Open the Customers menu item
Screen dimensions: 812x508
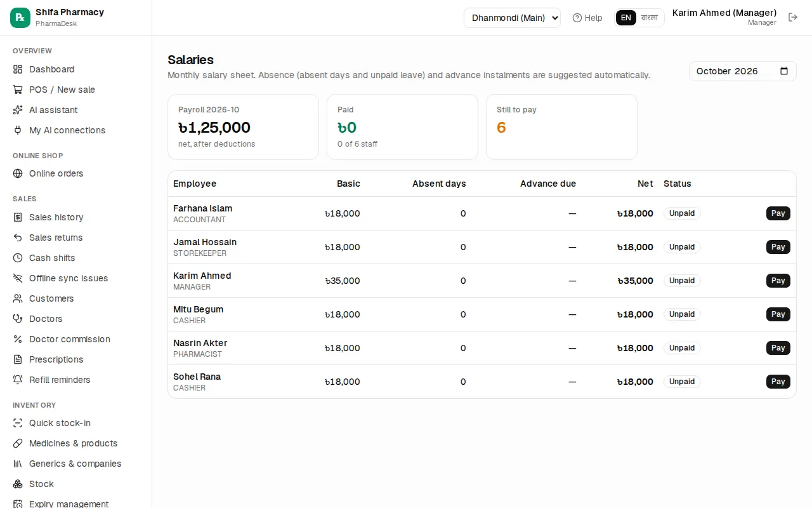tap(76, 298)
